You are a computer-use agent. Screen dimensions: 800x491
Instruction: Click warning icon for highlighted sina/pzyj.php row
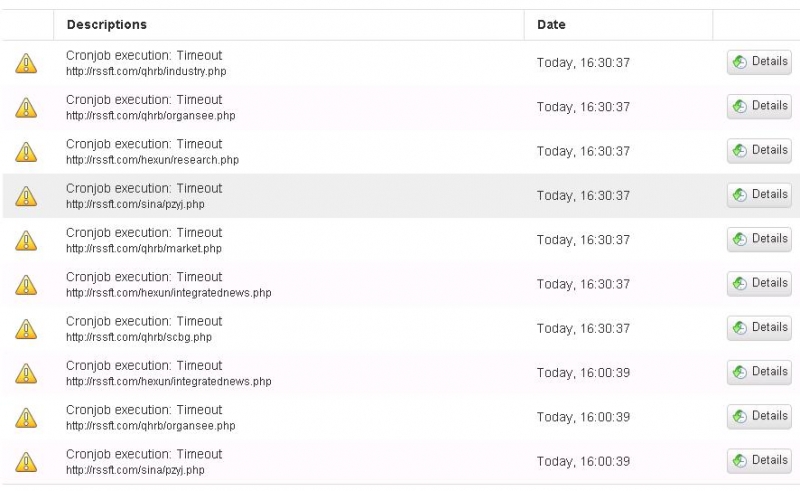pos(26,196)
